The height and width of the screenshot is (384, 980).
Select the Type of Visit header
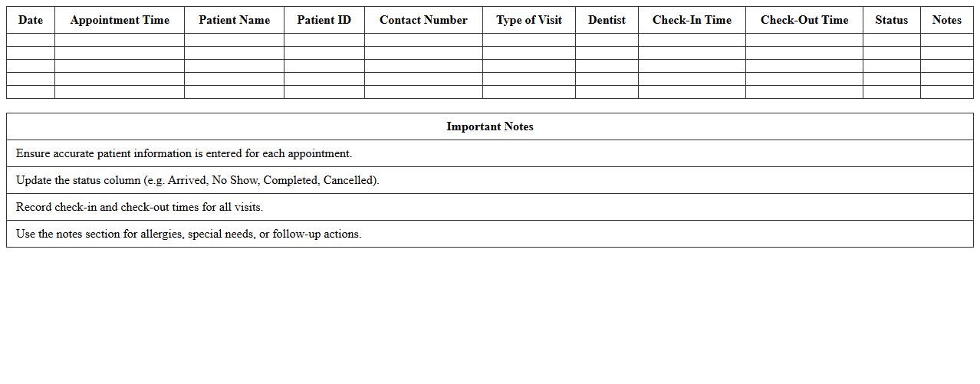[x=529, y=20]
